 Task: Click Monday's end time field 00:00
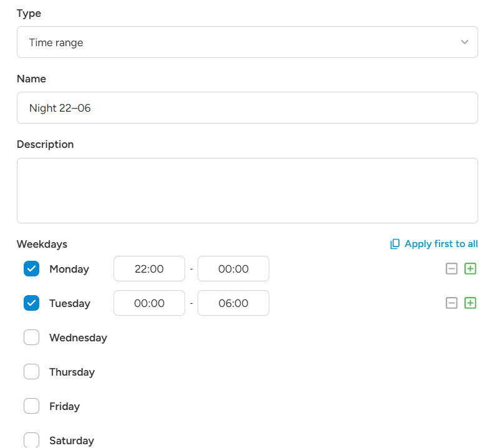[x=233, y=269]
